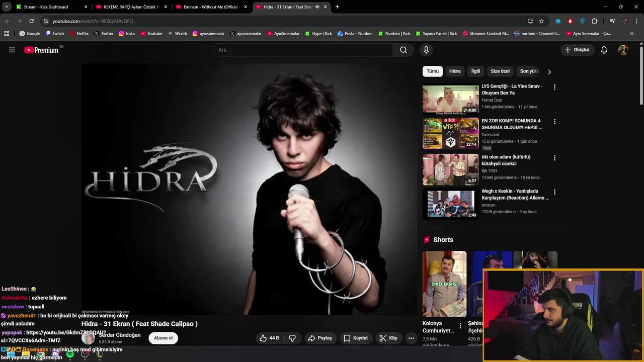Open the YouTube account avatar menu
644x362 pixels.
pos(623,50)
